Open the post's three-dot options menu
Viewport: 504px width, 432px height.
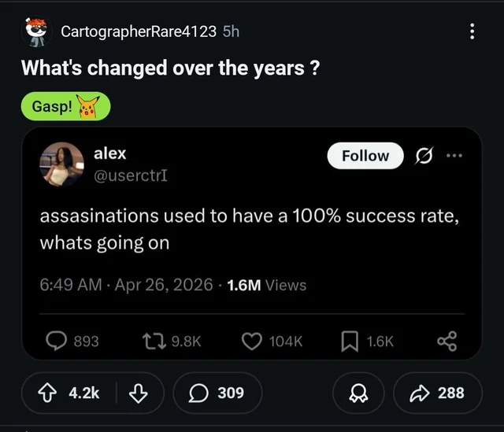point(472,31)
